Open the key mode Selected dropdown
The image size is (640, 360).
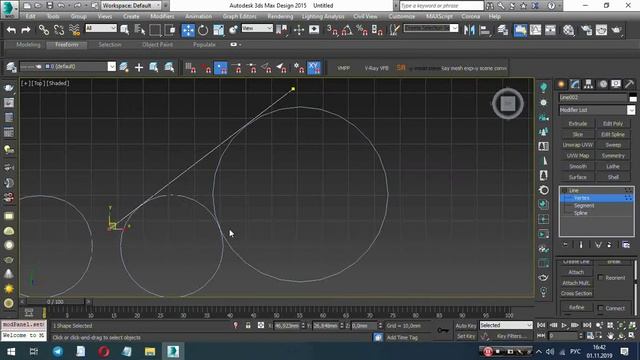506,325
